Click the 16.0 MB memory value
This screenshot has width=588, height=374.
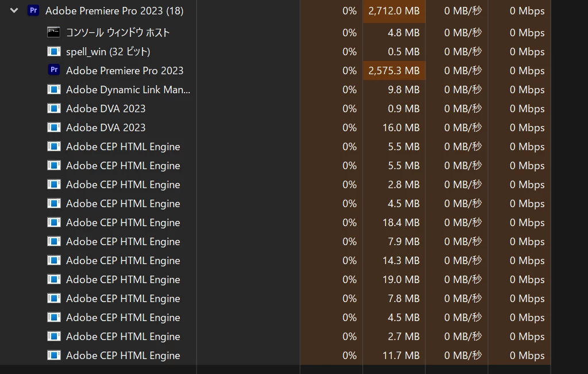click(401, 128)
